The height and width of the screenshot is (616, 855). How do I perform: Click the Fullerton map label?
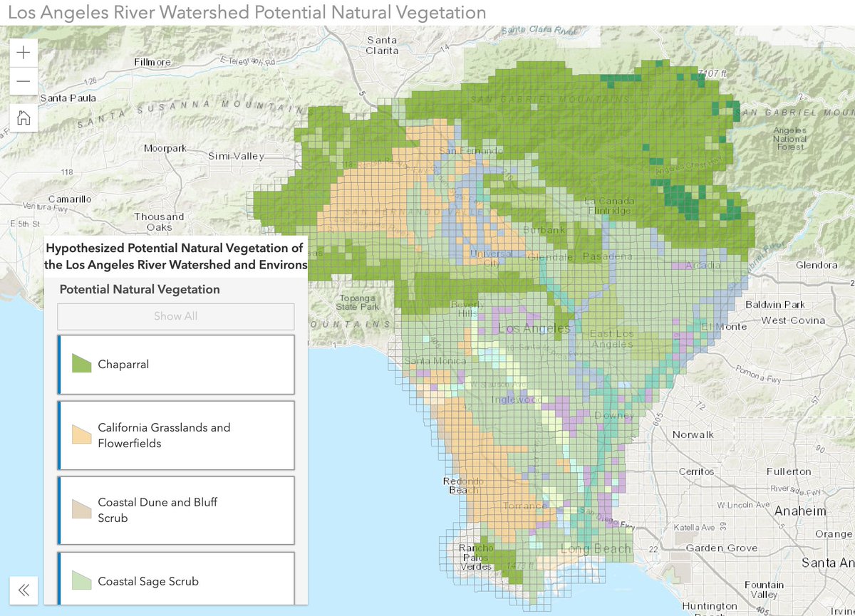[789, 471]
